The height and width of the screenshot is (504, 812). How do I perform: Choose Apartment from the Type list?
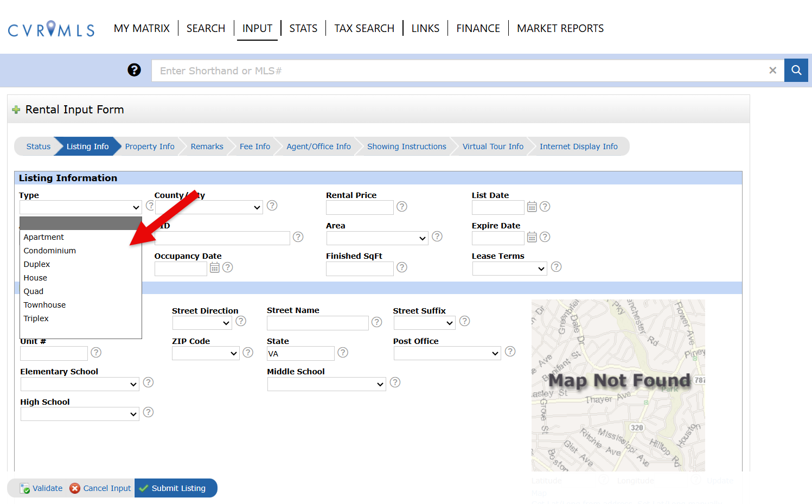(x=81, y=237)
